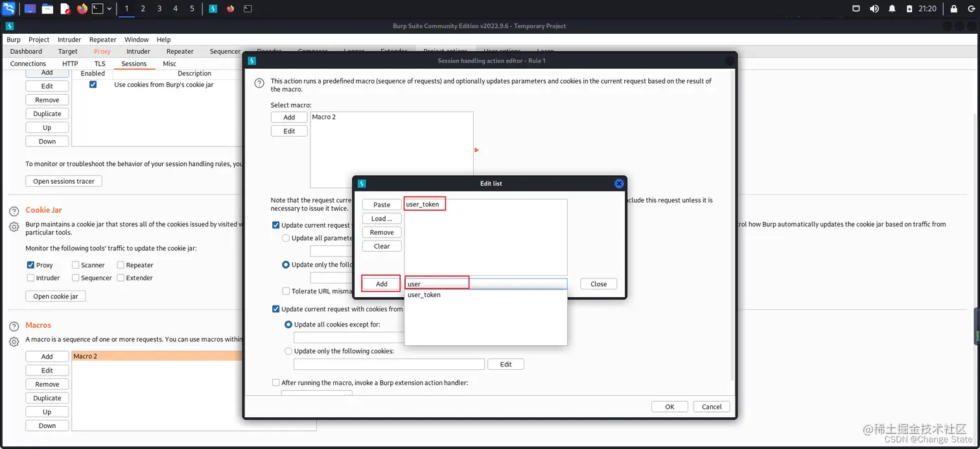Click Cancel in session action editor

[712, 407]
